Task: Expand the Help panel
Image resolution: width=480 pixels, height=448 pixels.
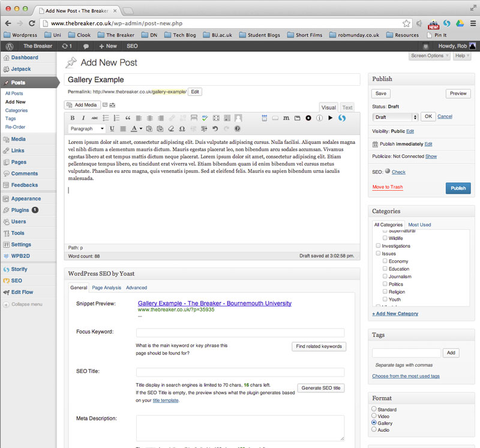Action: pos(462,56)
